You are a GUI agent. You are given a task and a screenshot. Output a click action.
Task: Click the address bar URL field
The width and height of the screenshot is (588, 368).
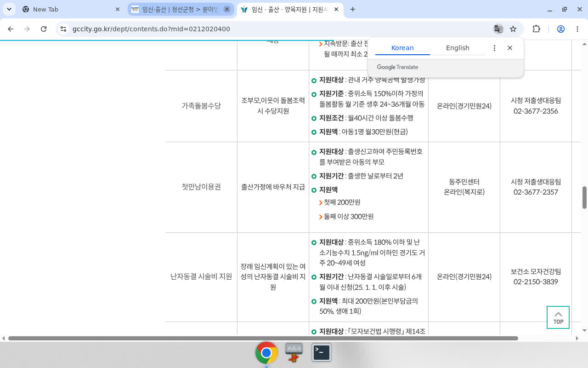pyautogui.click(x=276, y=29)
